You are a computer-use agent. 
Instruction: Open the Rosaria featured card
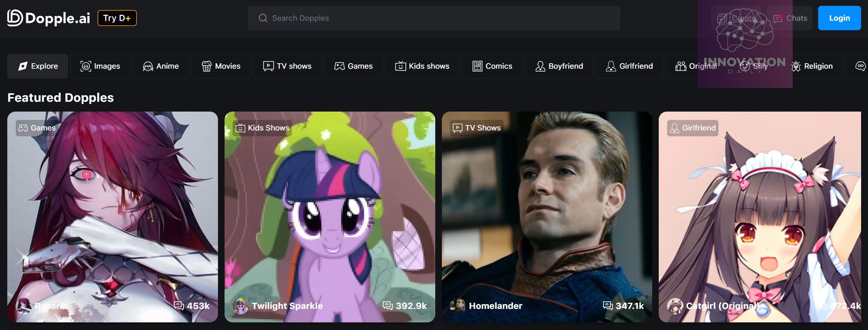pyautogui.click(x=112, y=217)
